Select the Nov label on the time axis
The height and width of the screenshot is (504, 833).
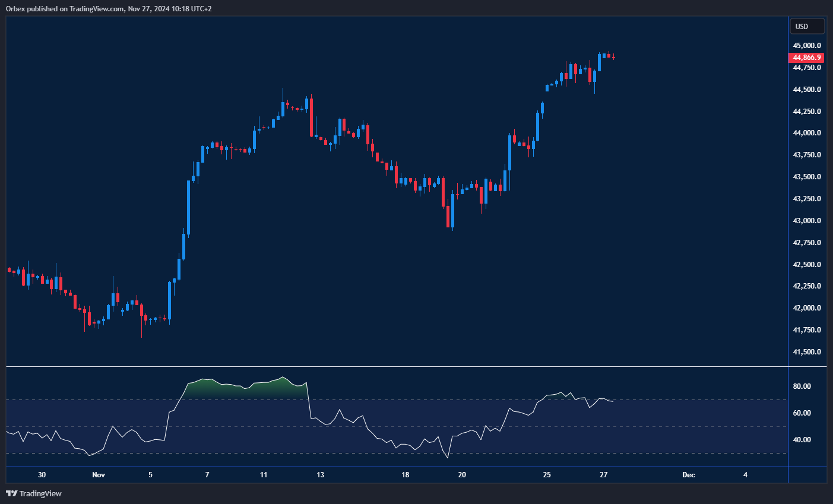(99, 475)
